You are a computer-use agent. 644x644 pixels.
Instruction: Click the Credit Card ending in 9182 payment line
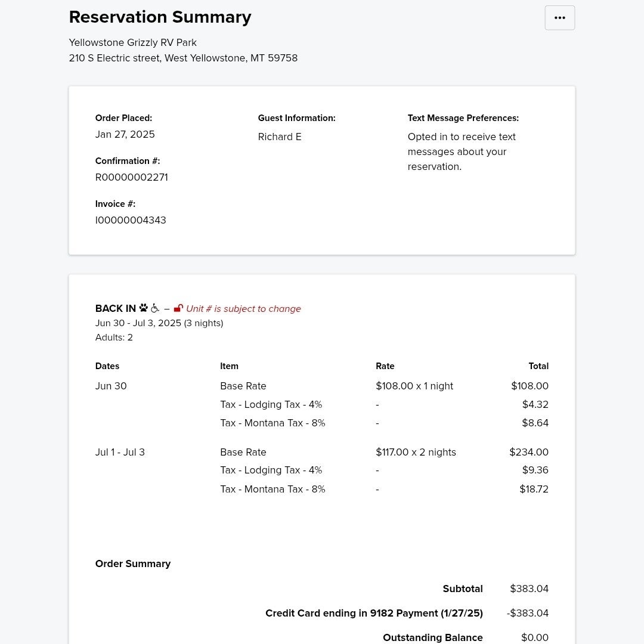tap(374, 613)
